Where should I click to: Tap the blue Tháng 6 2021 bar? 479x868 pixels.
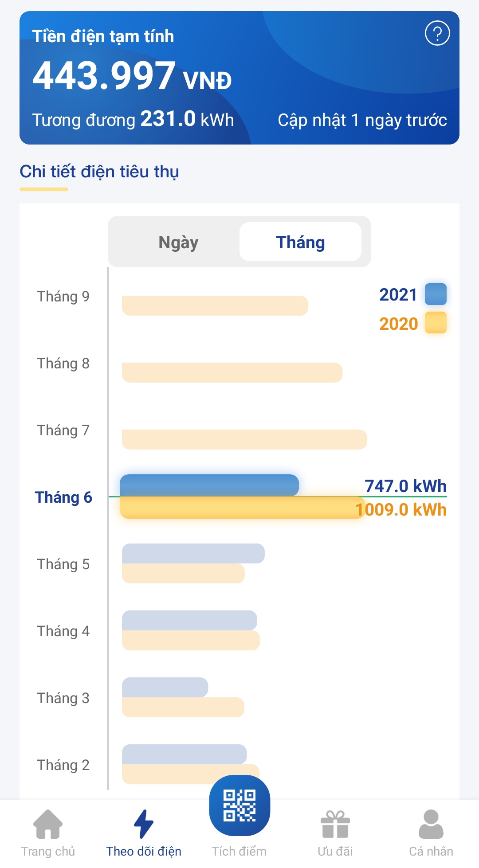209,485
